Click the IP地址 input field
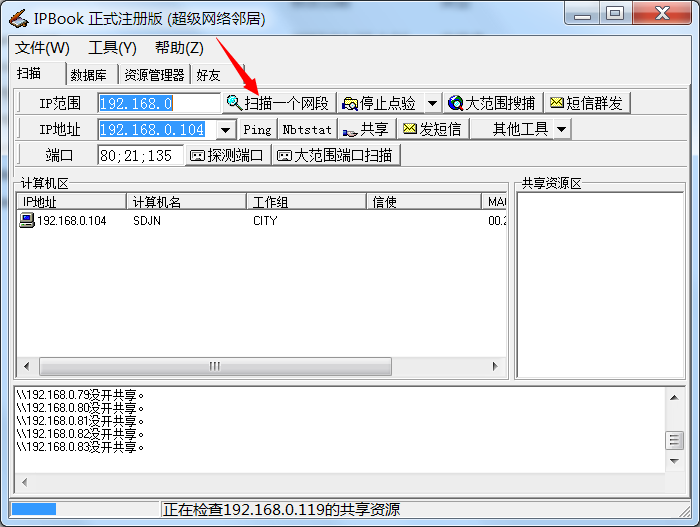This screenshot has height=527, width=700. point(158,130)
